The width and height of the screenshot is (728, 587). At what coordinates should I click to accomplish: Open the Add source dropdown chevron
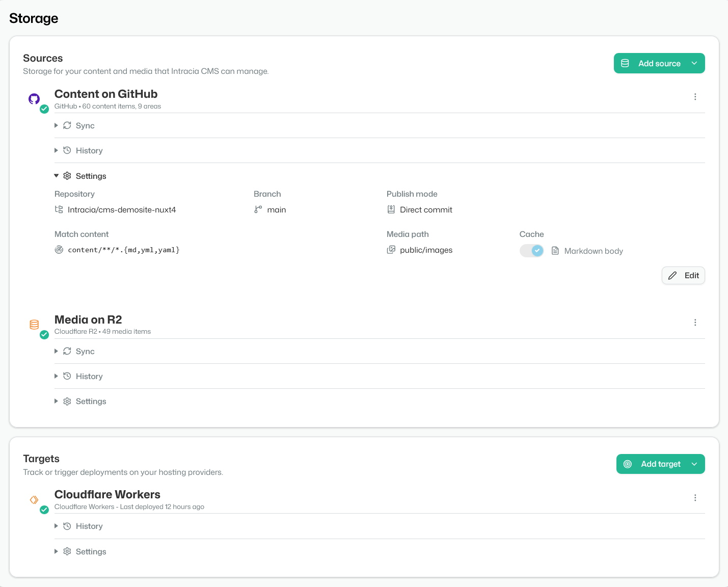pyautogui.click(x=694, y=63)
